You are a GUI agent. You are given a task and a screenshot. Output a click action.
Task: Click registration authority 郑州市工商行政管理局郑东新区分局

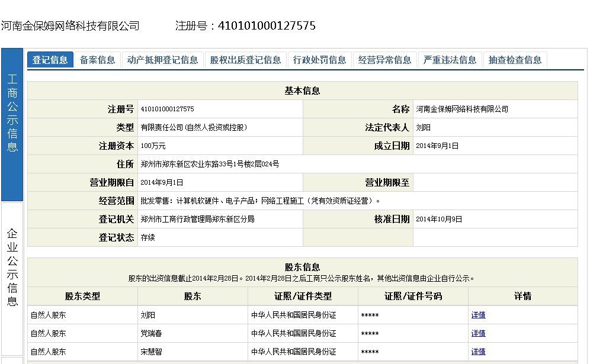coord(197,219)
